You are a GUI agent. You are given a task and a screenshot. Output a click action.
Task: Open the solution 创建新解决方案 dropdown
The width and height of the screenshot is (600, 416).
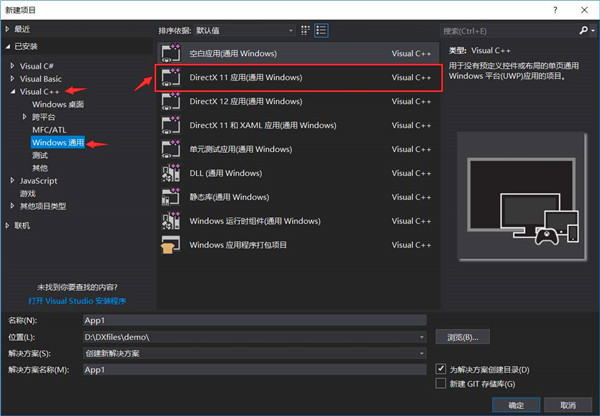(x=422, y=353)
